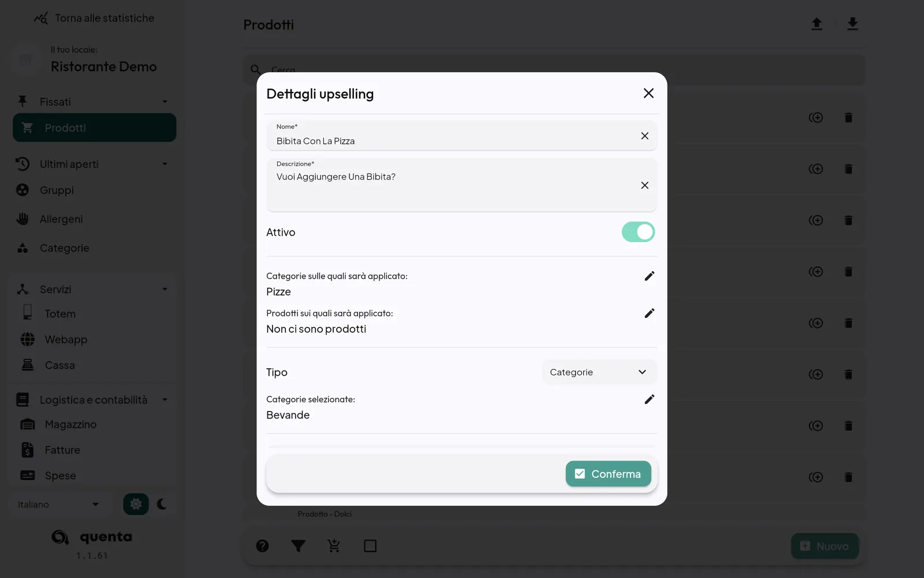Image resolution: width=924 pixels, height=578 pixels.
Task: Clear the Descrizione field text
Action: [x=644, y=186]
